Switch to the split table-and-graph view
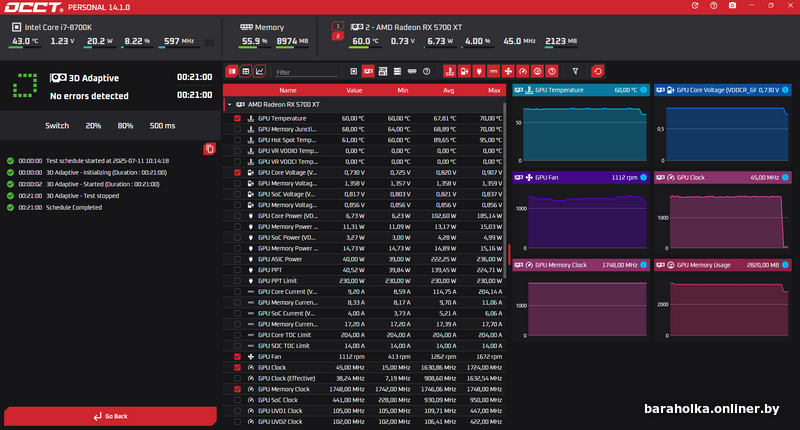The height and width of the screenshot is (430, 800). pyautogui.click(x=232, y=71)
